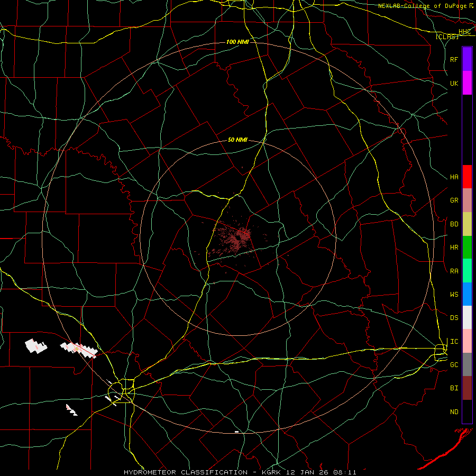Click the HR legend label
This screenshot has width=476, height=476.
[x=454, y=248]
